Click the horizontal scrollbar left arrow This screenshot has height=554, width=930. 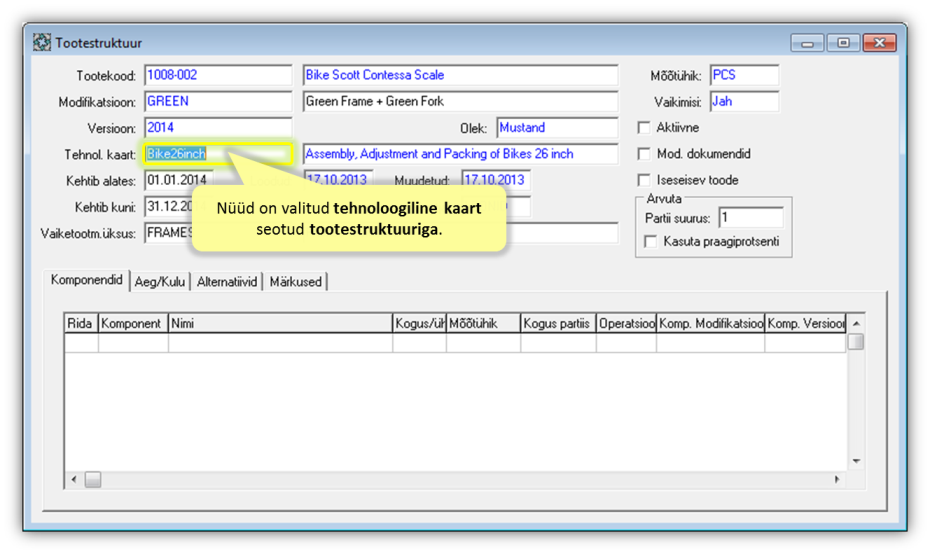[x=74, y=479]
